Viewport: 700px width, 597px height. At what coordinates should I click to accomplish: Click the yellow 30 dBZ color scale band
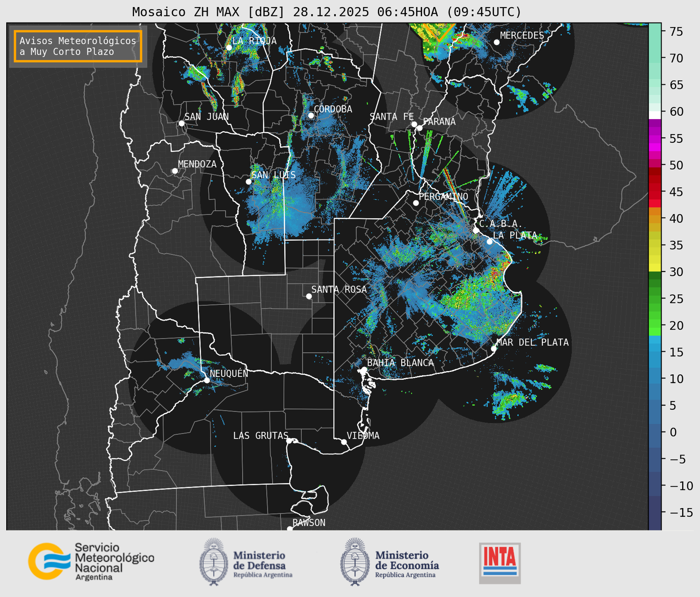(654, 268)
